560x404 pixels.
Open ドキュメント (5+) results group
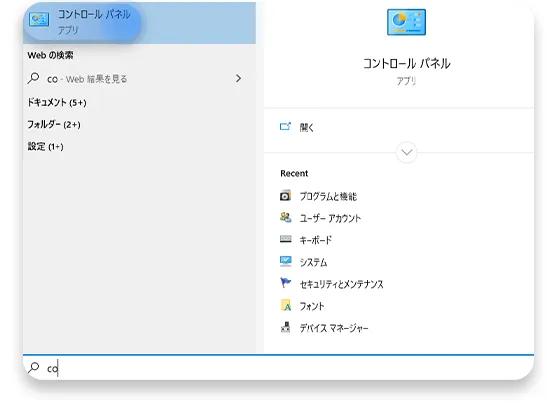(57, 103)
